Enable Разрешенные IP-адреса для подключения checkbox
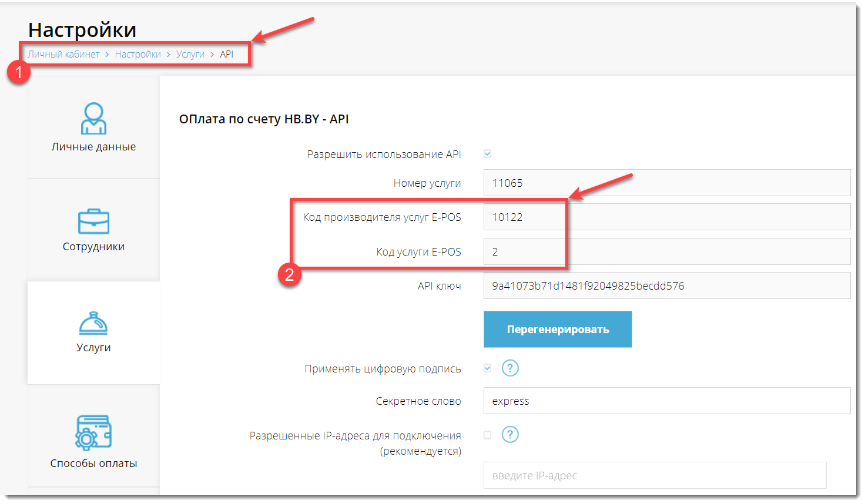The width and height of the screenshot is (865, 504). (x=487, y=435)
